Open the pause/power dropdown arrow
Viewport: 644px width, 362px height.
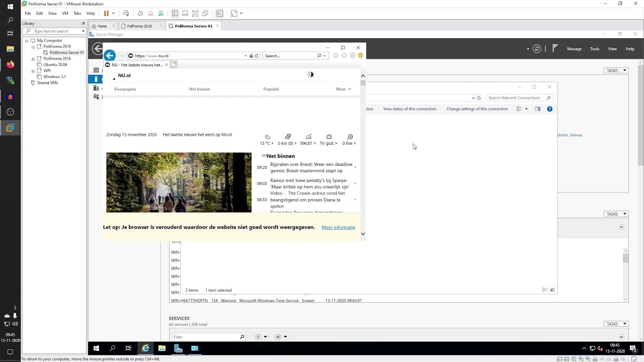(113, 14)
